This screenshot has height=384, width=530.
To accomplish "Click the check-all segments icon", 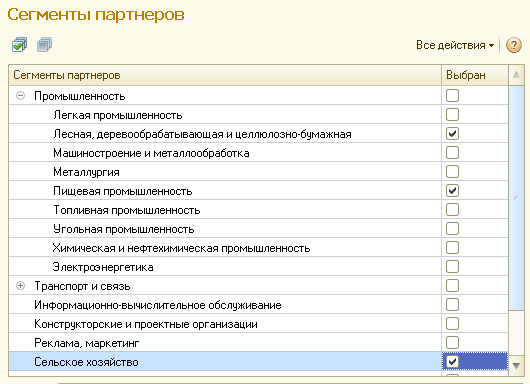I will tap(19, 45).
